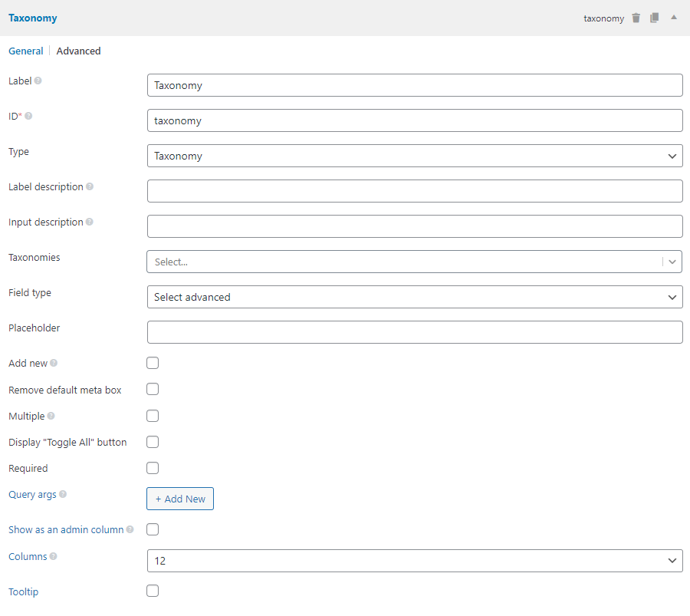Show help for Label description
The width and height of the screenshot is (690, 616).
(x=90, y=186)
